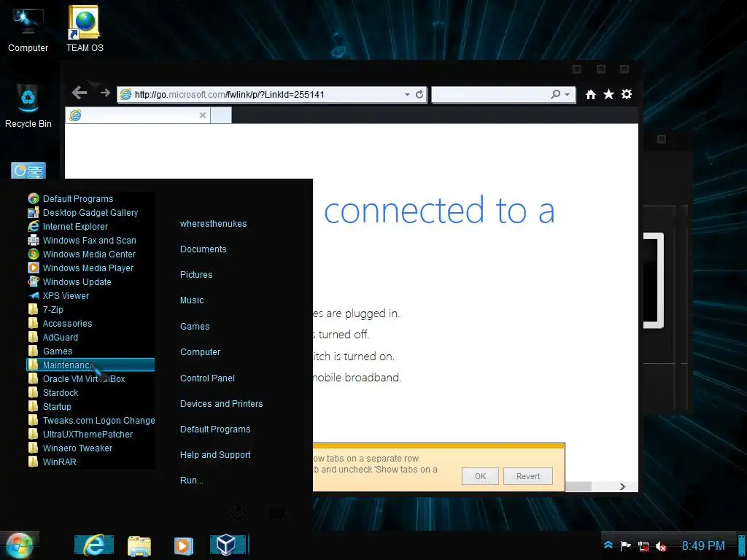Open the TEAM OS desktop shortcut
Viewport: 747px width, 560px height.
85,29
